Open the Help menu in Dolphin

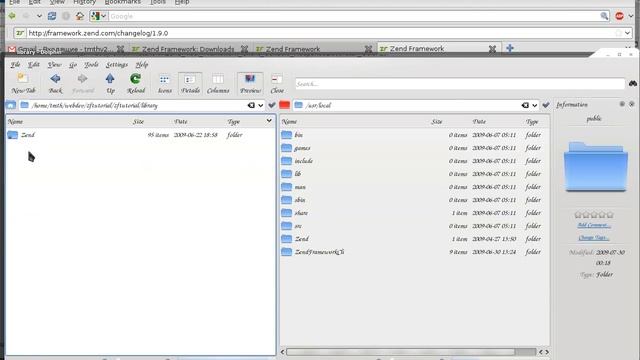point(141,64)
